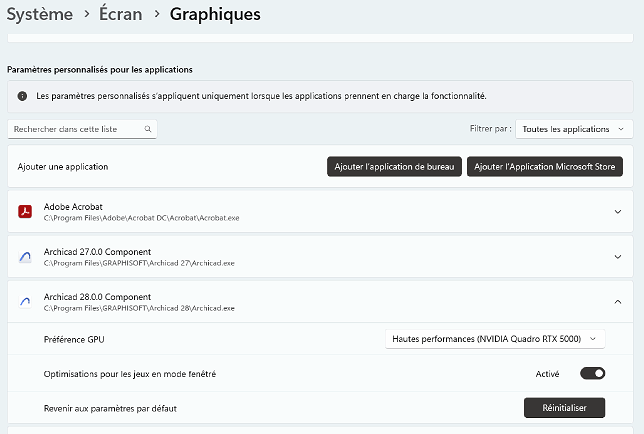
Task: Click the Graphiques page title
Action: tap(215, 14)
